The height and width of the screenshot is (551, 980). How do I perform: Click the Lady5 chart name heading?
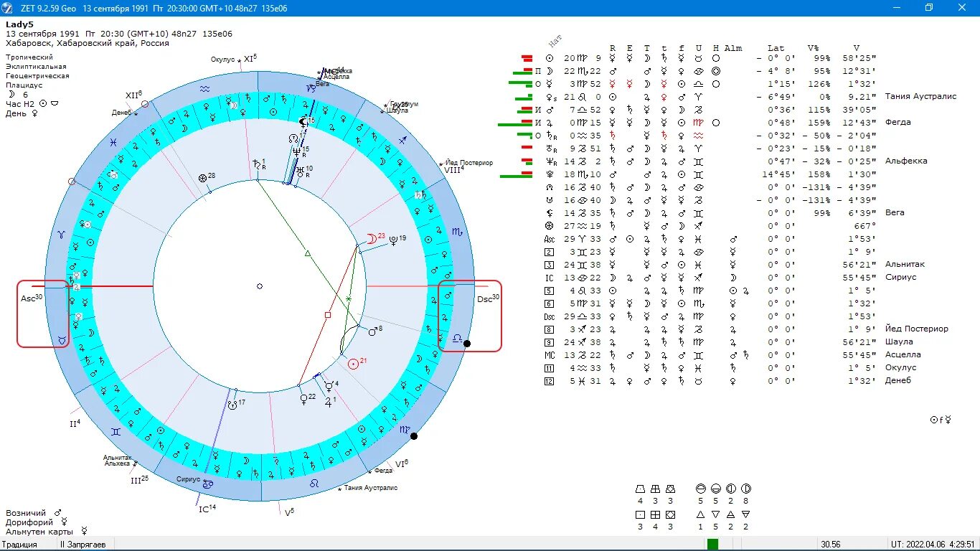[x=19, y=24]
